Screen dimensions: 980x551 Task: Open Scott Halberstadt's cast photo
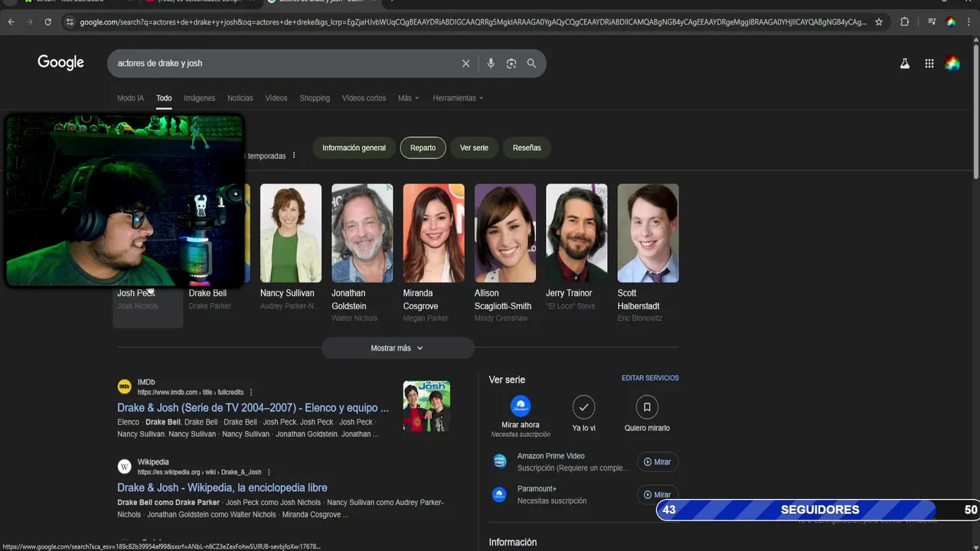[x=648, y=233]
